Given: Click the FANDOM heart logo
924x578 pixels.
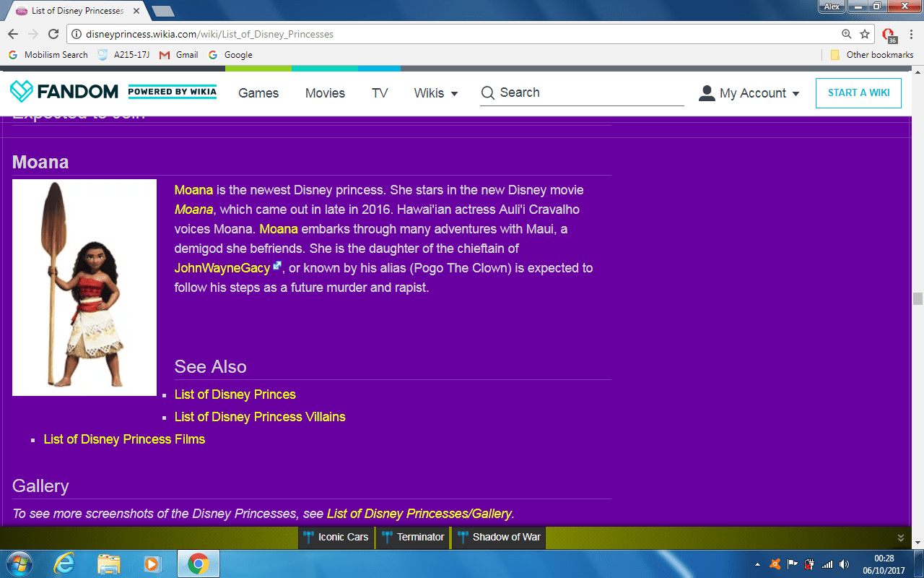Looking at the screenshot, I should (21, 92).
